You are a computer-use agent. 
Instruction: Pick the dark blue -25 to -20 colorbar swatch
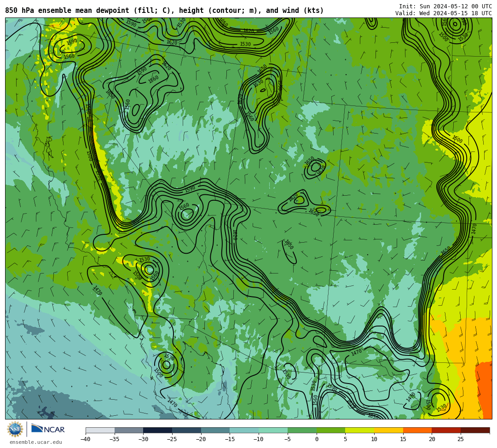pyautogui.click(x=187, y=430)
